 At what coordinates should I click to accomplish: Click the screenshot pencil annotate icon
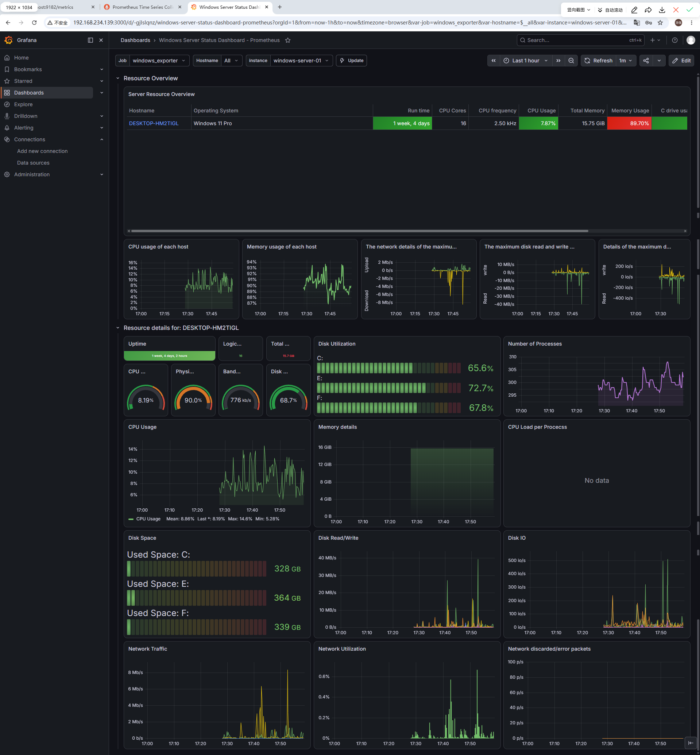click(x=634, y=10)
